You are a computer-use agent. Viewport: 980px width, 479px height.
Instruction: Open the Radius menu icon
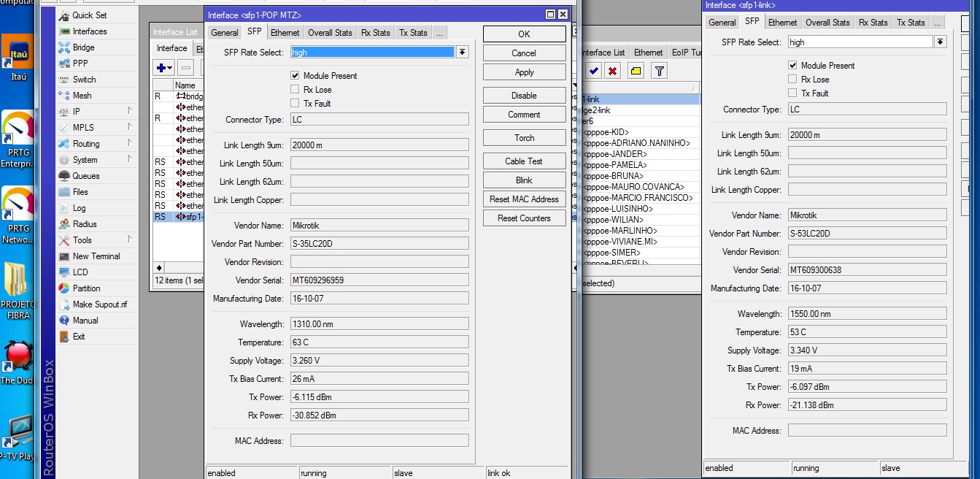[x=64, y=224]
